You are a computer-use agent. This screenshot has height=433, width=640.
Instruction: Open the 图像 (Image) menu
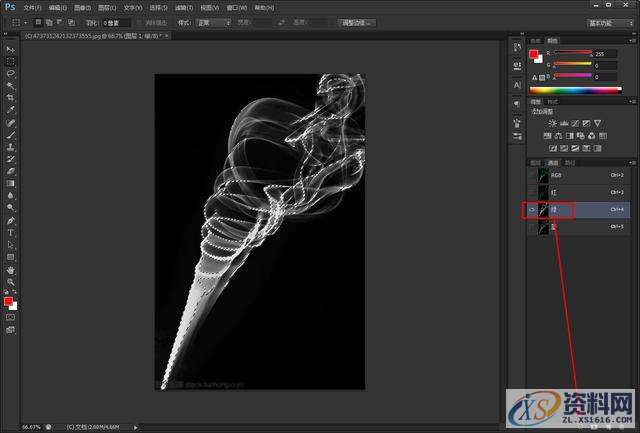[x=82, y=6]
